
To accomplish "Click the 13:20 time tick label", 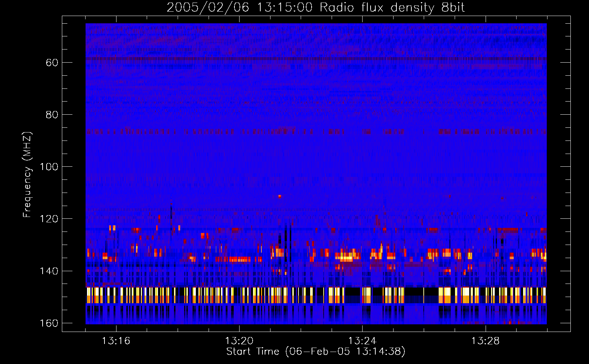I will point(239,341).
